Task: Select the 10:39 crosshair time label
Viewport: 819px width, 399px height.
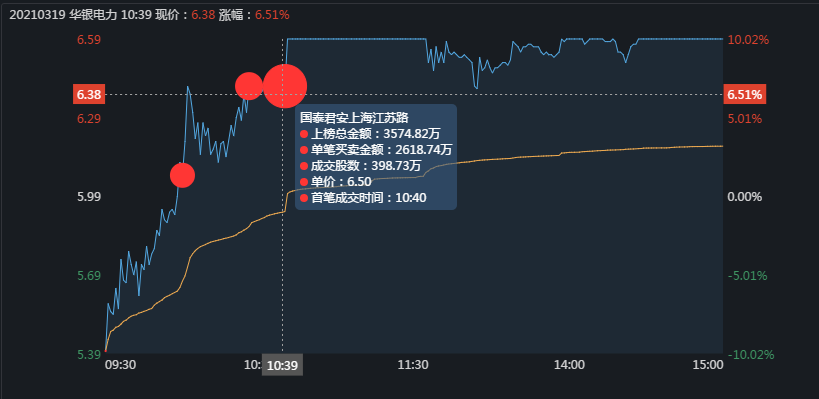Action: coord(282,366)
